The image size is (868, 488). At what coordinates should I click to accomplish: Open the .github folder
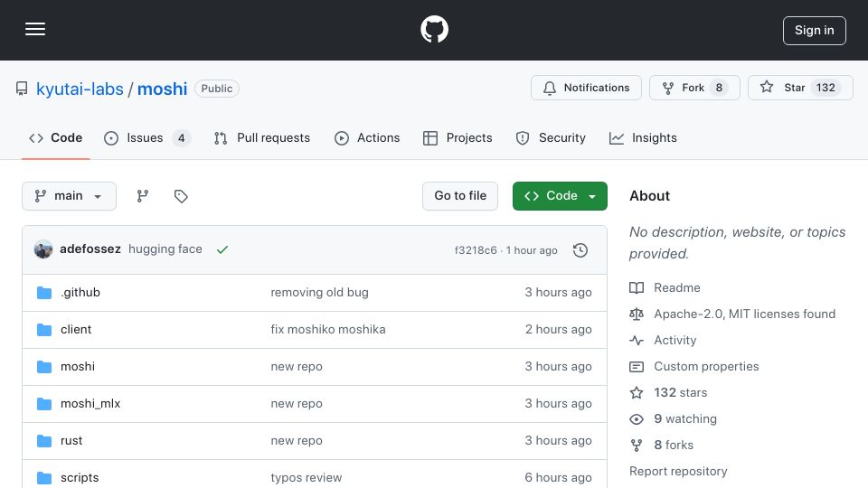coord(80,292)
